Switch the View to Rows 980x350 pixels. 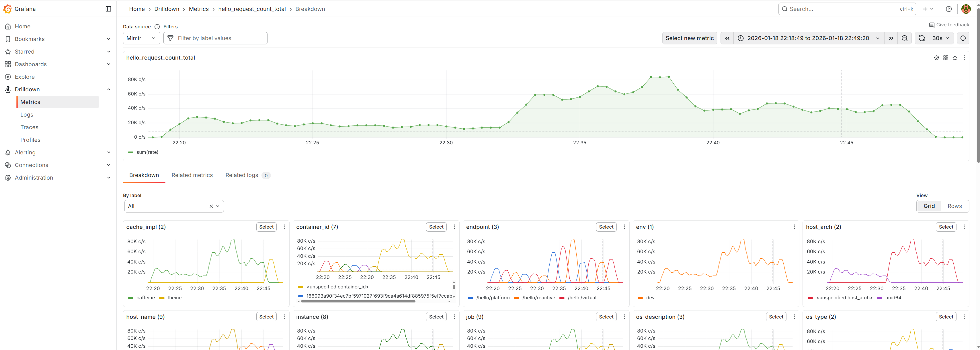click(954, 206)
